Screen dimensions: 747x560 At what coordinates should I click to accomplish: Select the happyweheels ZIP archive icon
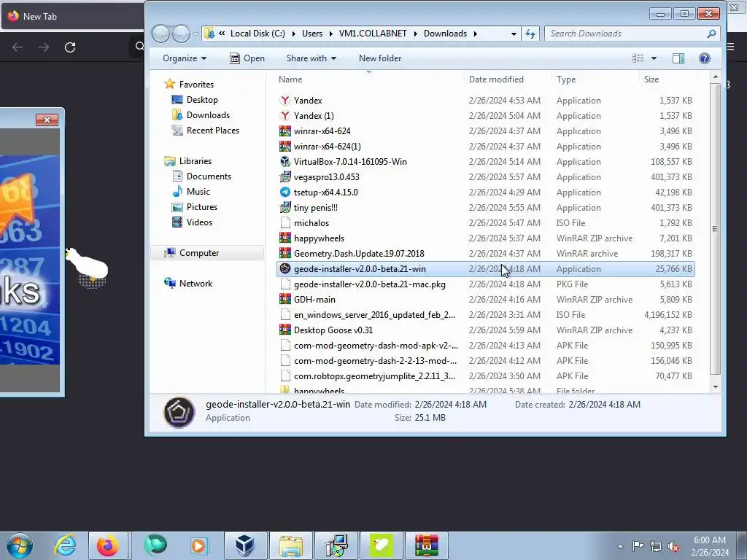point(285,238)
